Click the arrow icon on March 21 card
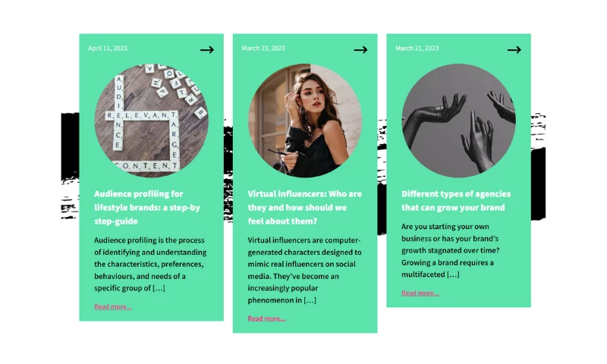This screenshot has height=364, width=607. click(514, 49)
